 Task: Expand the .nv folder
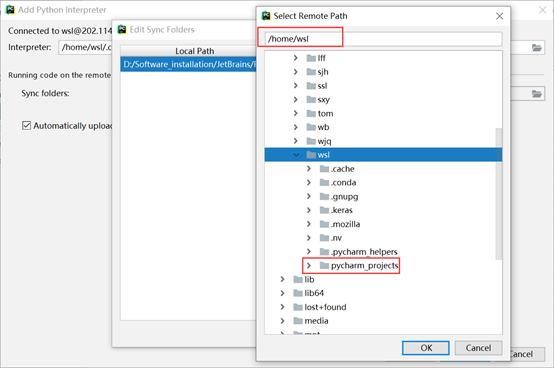click(309, 238)
